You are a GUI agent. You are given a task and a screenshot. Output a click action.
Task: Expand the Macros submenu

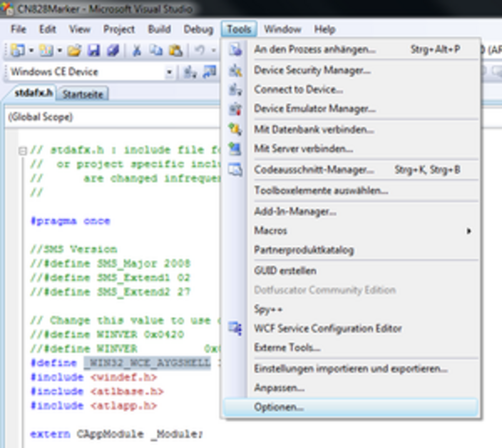[x=351, y=230]
